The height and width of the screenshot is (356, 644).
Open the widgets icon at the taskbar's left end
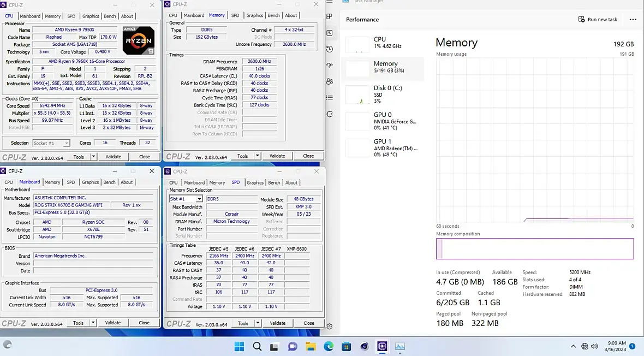click(x=8, y=345)
